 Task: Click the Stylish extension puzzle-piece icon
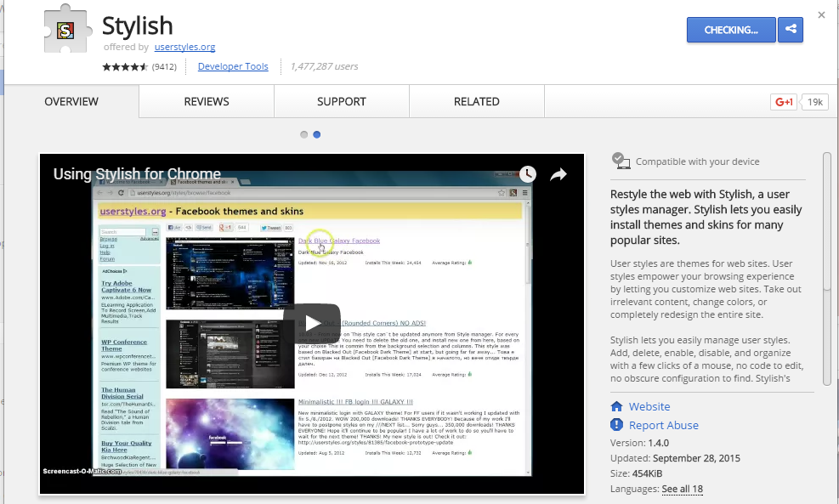coord(65,31)
